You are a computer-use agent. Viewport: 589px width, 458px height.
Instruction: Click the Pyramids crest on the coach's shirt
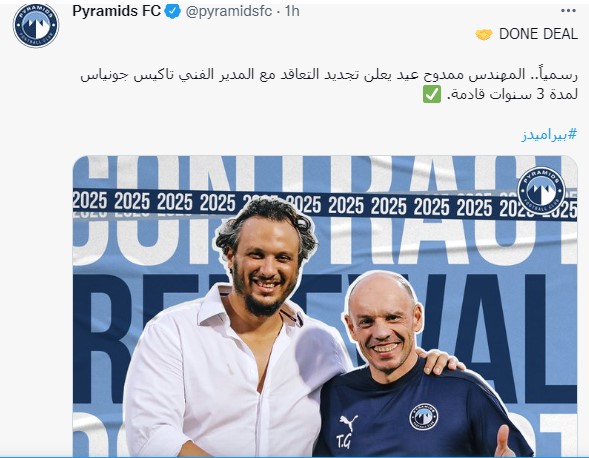(x=423, y=417)
